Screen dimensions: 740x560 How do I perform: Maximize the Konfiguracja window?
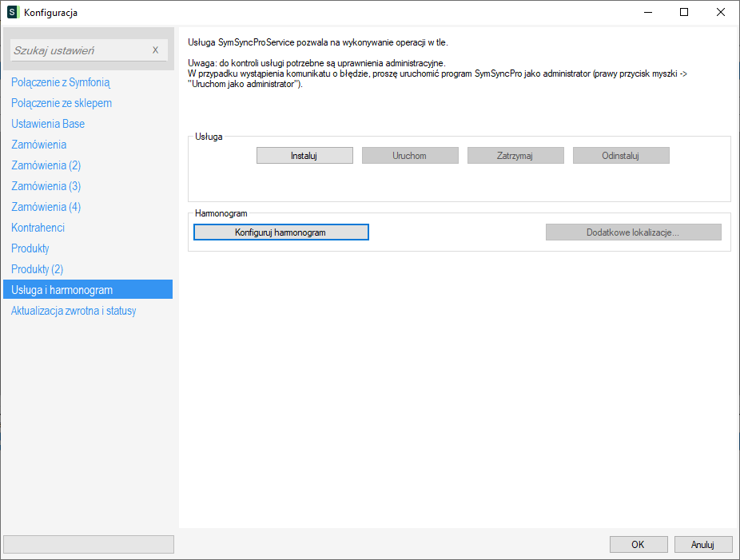point(684,12)
